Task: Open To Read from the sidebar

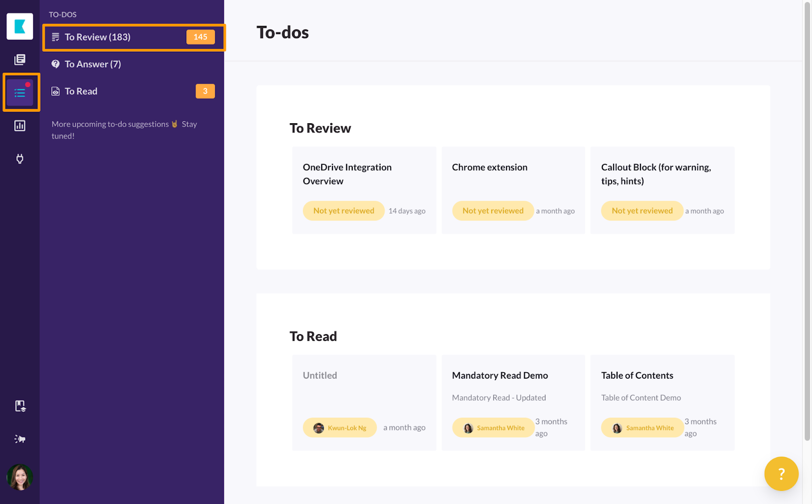Action: click(80, 91)
